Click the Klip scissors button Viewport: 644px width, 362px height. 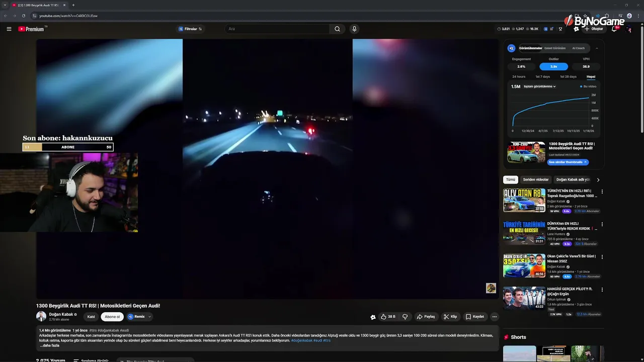coord(450,317)
